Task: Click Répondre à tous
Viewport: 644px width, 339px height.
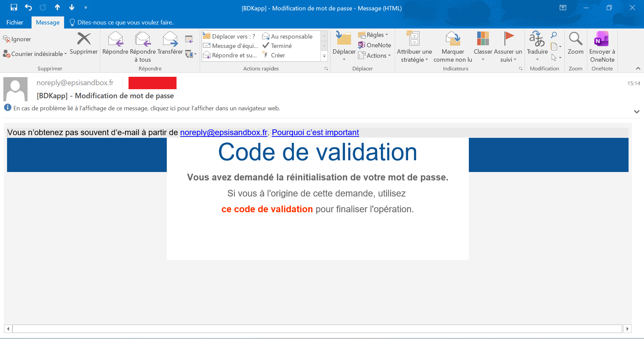Action: (143, 47)
